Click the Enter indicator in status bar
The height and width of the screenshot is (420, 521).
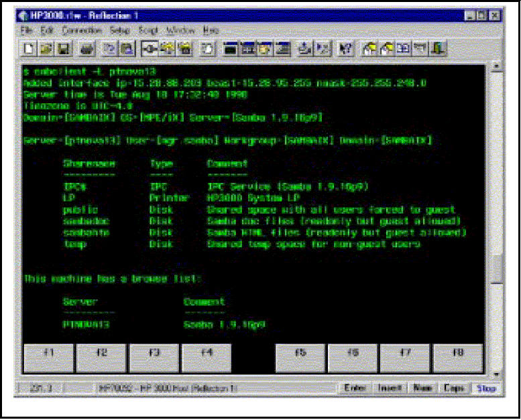pyautogui.click(x=355, y=388)
